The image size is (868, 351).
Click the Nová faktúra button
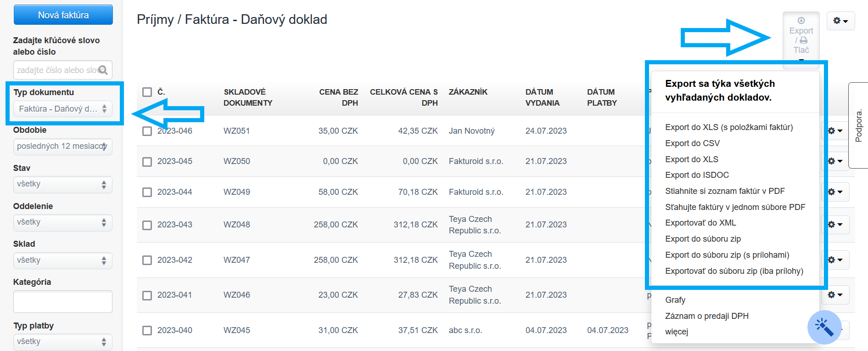pyautogui.click(x=63, y=15)
